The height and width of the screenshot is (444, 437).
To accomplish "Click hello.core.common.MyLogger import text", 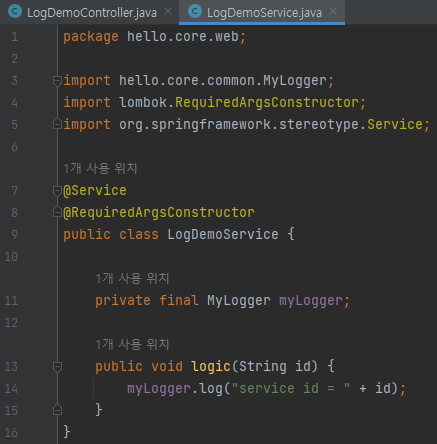I will [x=223, y=81].
